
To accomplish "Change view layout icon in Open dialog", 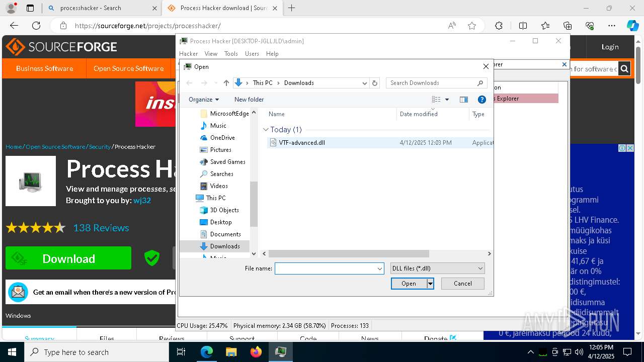I will click(x=436, y=100).
